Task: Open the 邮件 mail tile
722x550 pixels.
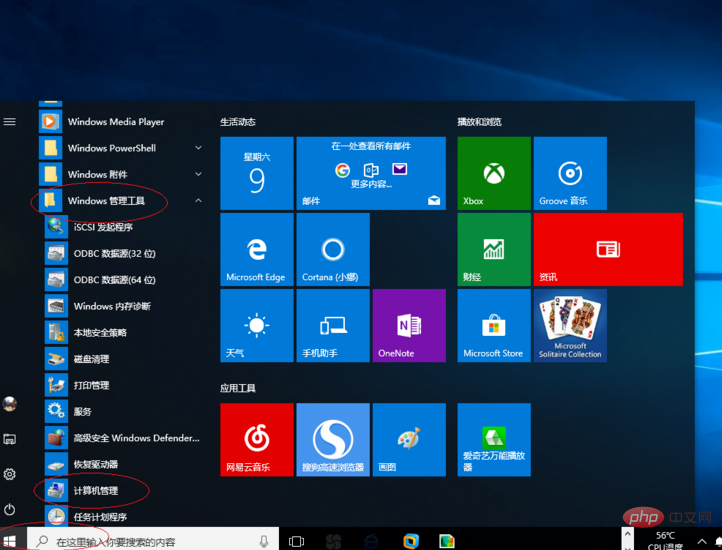Action: pyautogui.click(x=371, y=173)
